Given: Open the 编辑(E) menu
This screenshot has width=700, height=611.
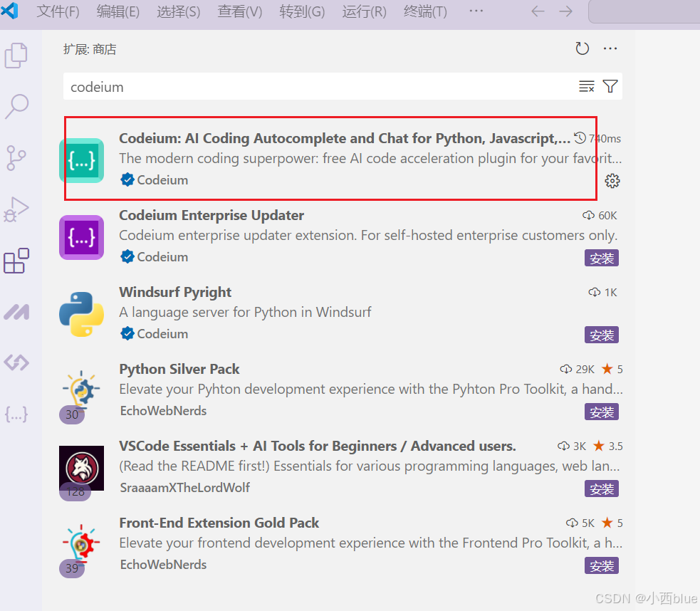Looking at the screenshot, I should click(x=118, y=11).
